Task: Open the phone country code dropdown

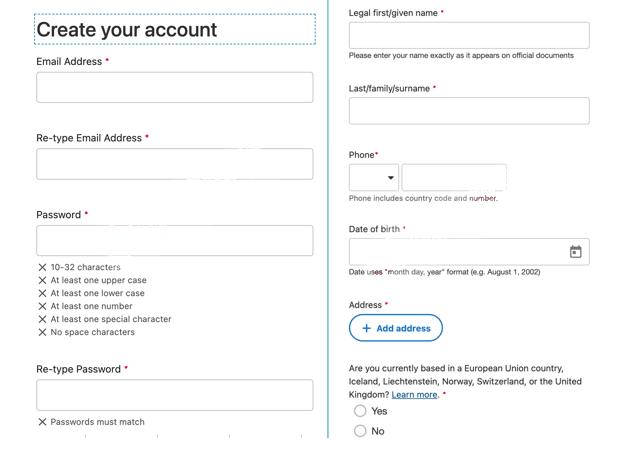Action: pos(374,178)
